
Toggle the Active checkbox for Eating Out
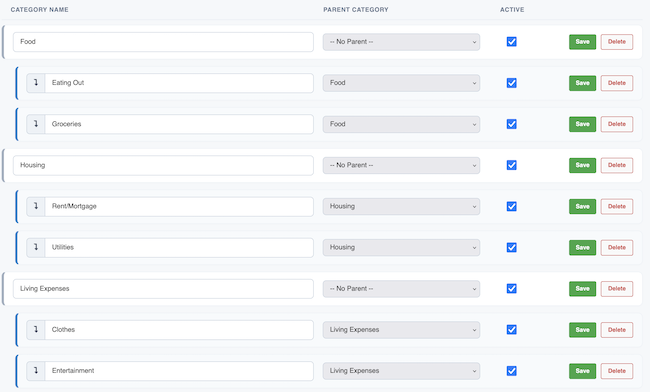click(512, 83)
